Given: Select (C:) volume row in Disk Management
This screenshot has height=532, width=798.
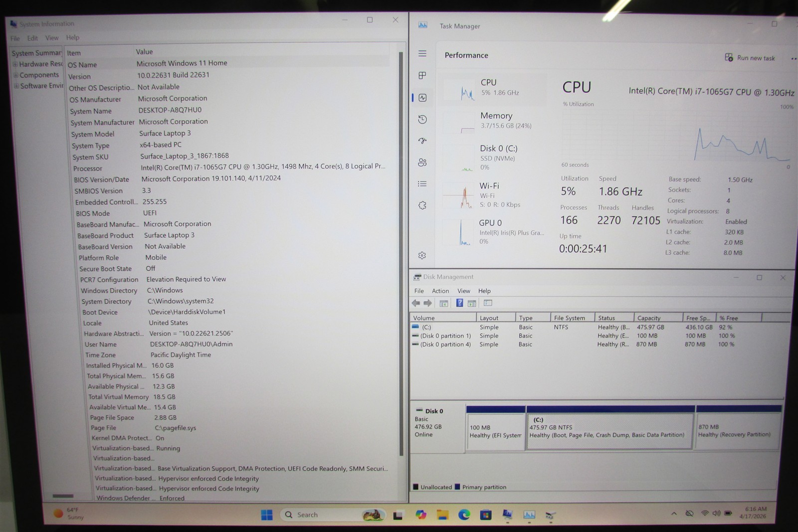Looking at the screenshot, I should coord(574,327).
